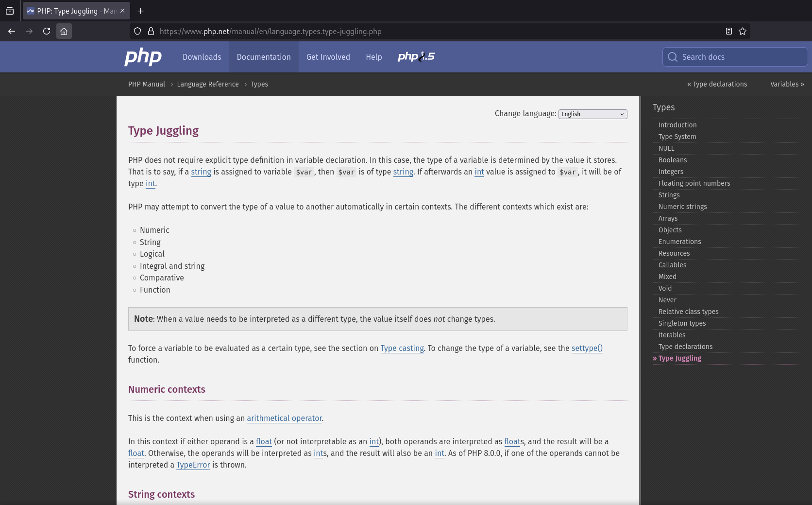Click the PHP logo in the header
812x505 pixels.
point(143,57)
